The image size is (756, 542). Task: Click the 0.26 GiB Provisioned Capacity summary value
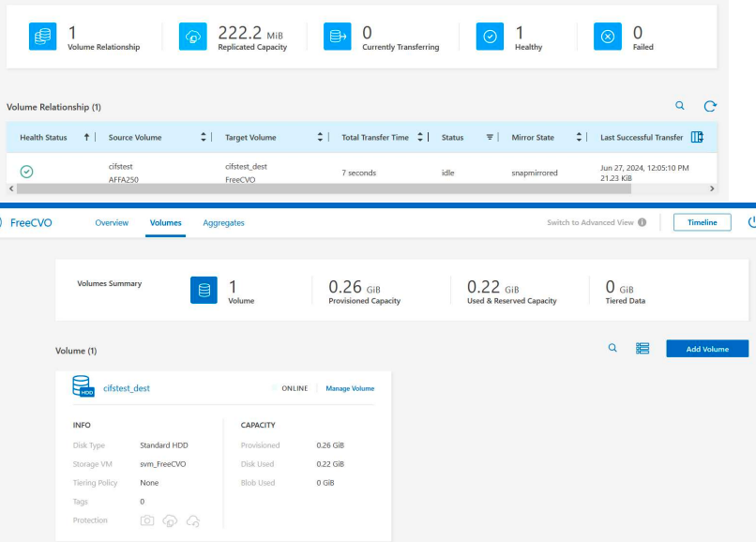pos(355,287)
